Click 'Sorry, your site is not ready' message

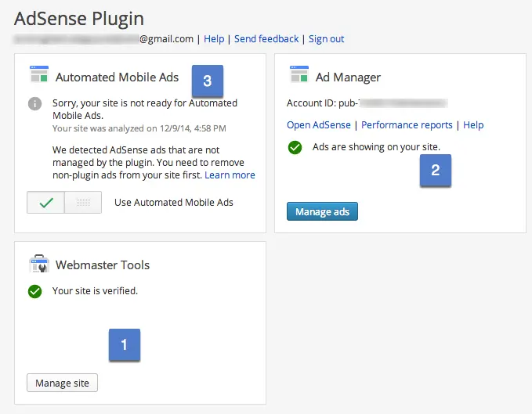coord(145,110)
